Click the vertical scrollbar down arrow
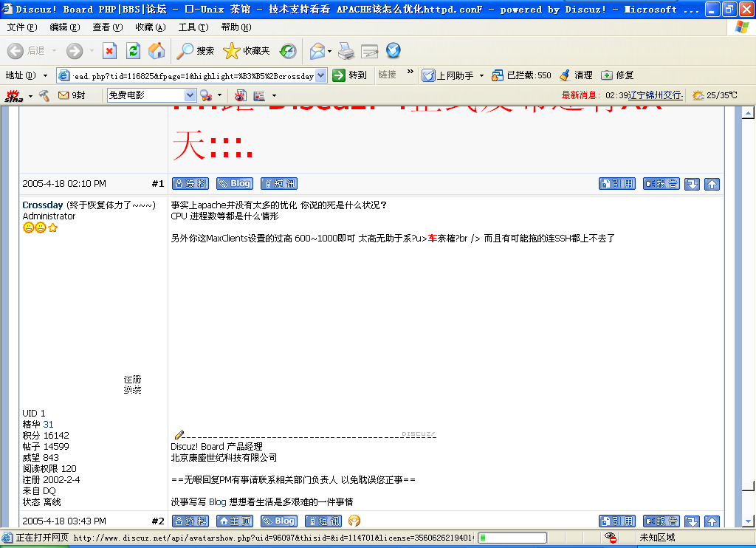The image size is (756, 548). coord(748,521)
